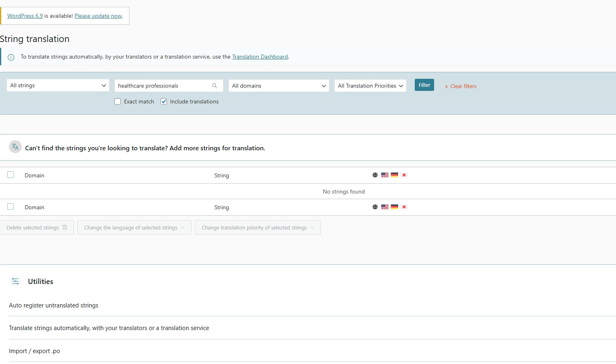The image size is (616, 364).
Task: Open the All strings dropdown
Action: [58, 86]
